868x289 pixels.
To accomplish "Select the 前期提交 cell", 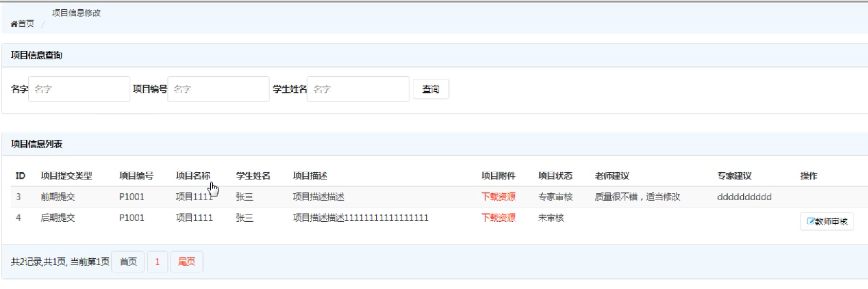I will pyautogui.click(x=58, y=197).
